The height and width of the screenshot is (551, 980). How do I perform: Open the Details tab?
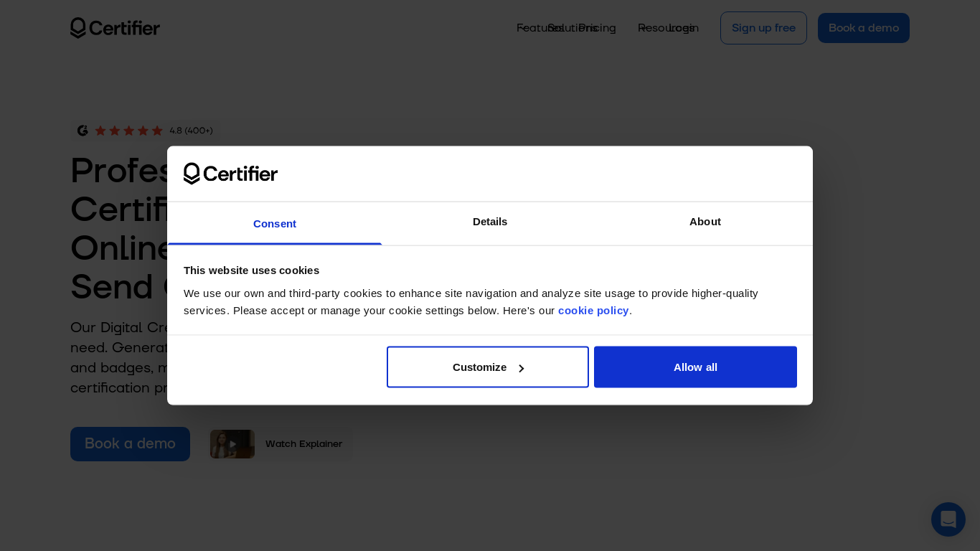tap(490, 222)
